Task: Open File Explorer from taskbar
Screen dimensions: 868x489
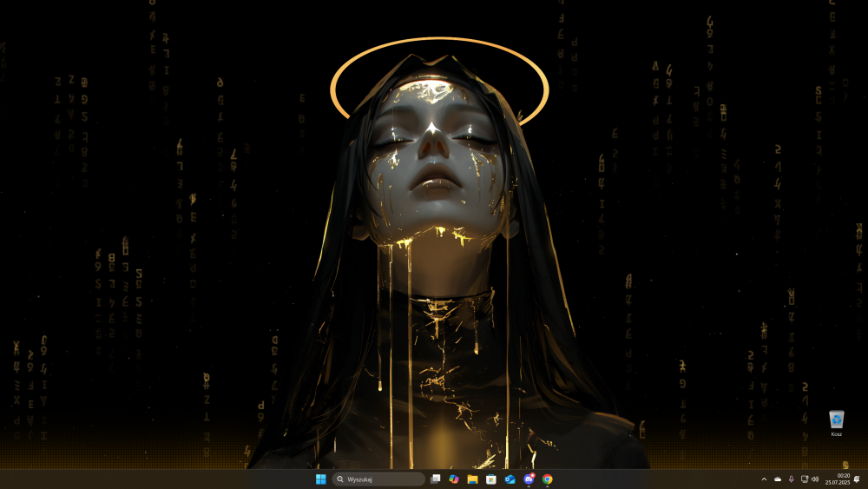Action: (472, 479)
